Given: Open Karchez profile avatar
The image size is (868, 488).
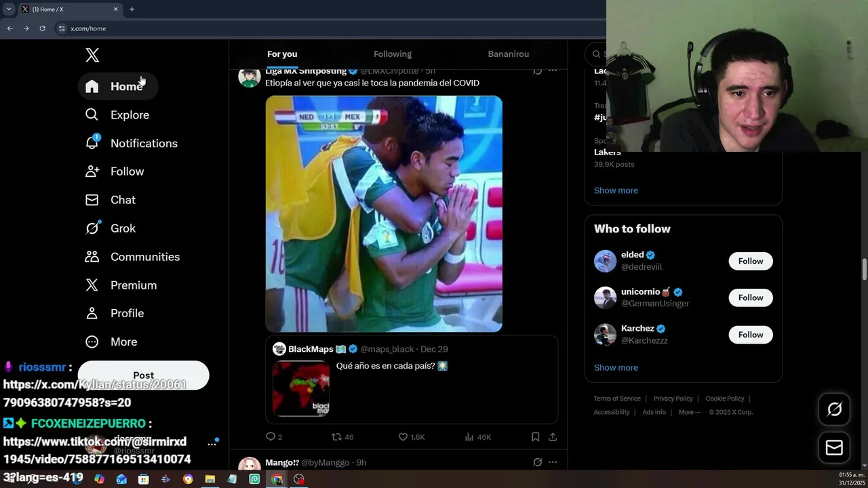Looking at the screenshot, I should point(605,335).
